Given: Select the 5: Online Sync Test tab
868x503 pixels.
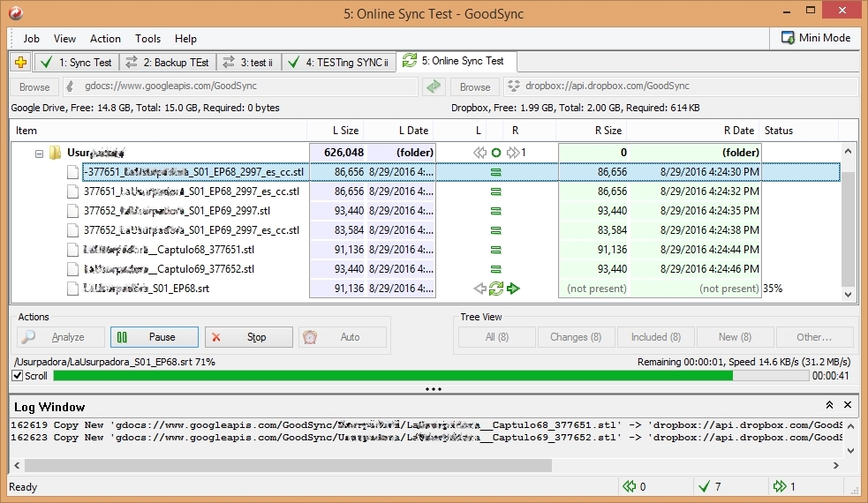Looking at the screenshot, I should click(457, 61).
